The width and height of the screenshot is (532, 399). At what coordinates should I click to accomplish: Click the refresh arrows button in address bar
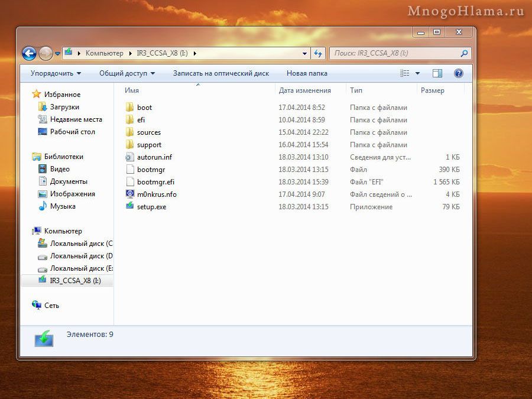point(318,53)
